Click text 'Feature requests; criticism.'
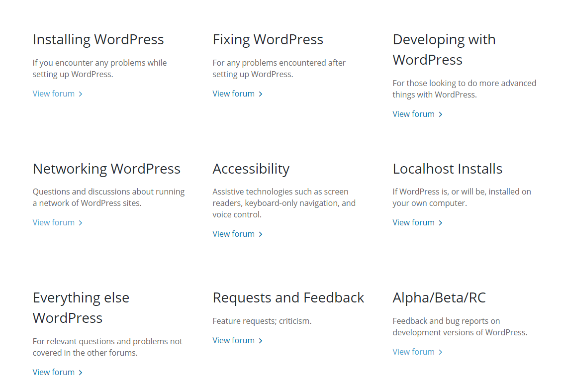Screen dimensions: 562x392 pos(262,321)
